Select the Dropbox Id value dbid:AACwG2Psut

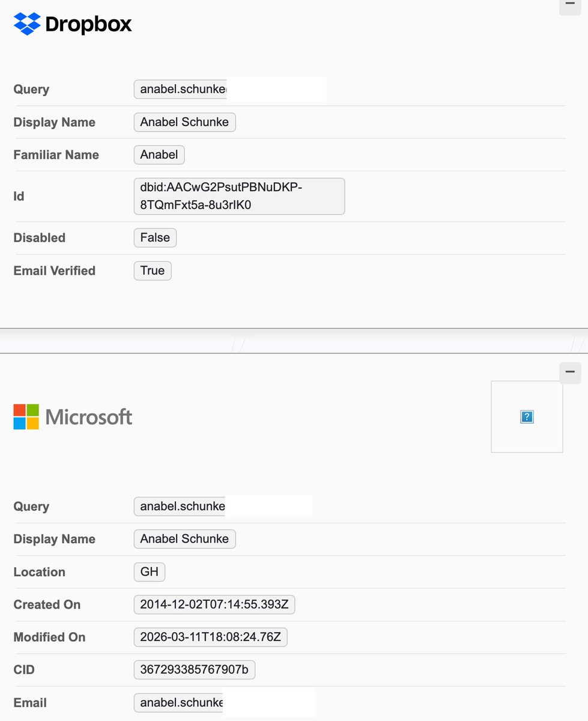pyautogui.click(x=239, y=196)
